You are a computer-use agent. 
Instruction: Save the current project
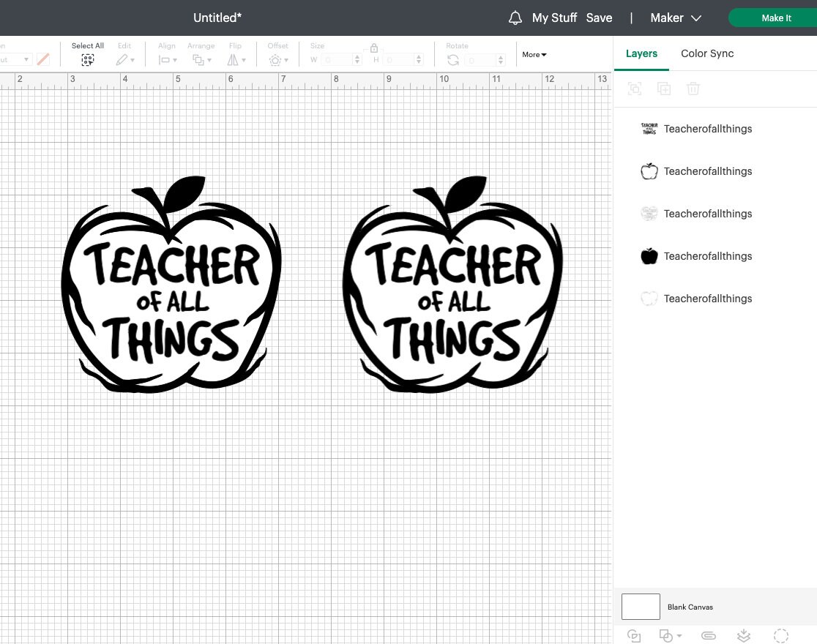coord(599,18)
